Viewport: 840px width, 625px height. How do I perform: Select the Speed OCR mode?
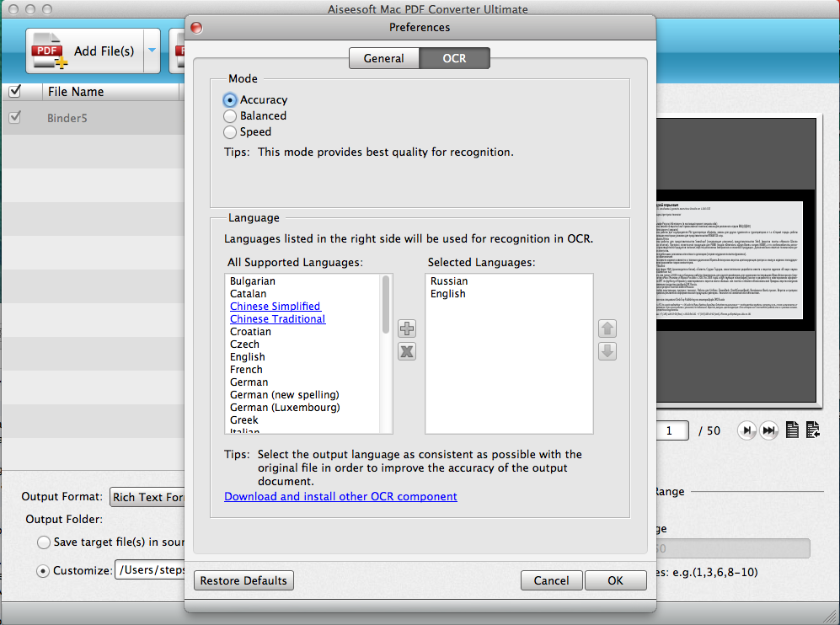click(x=230, y=132)
